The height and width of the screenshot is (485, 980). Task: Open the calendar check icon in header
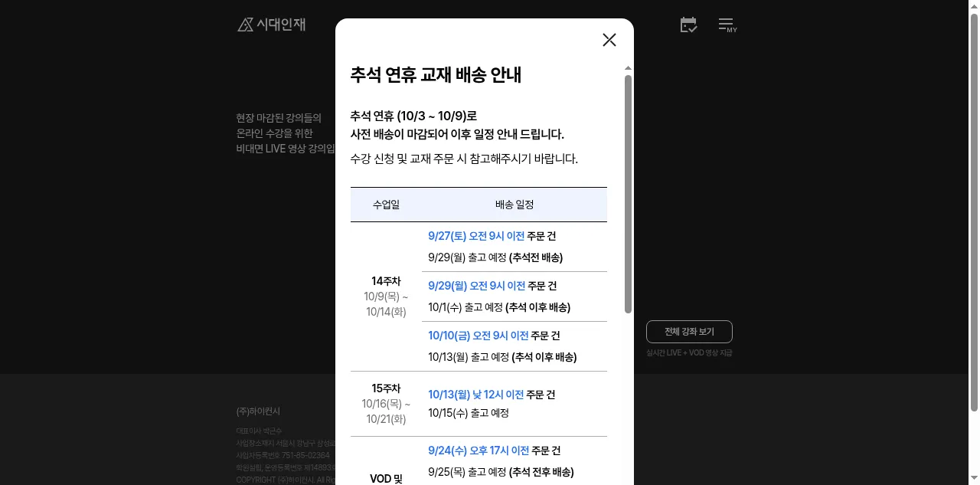coord(688,25)
